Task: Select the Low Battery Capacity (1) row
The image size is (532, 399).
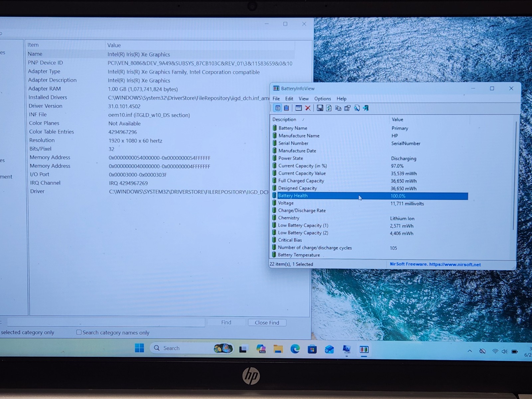Action: point(370,225)
